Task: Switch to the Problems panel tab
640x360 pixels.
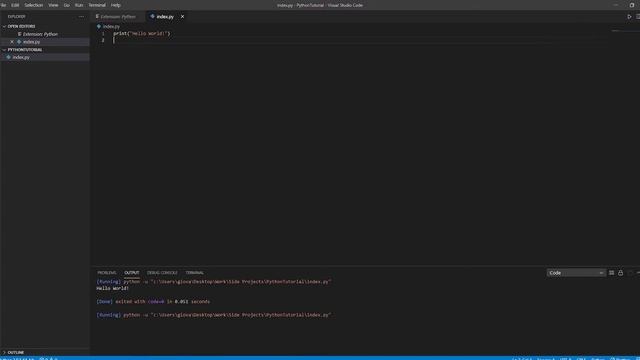Action: 107,273
